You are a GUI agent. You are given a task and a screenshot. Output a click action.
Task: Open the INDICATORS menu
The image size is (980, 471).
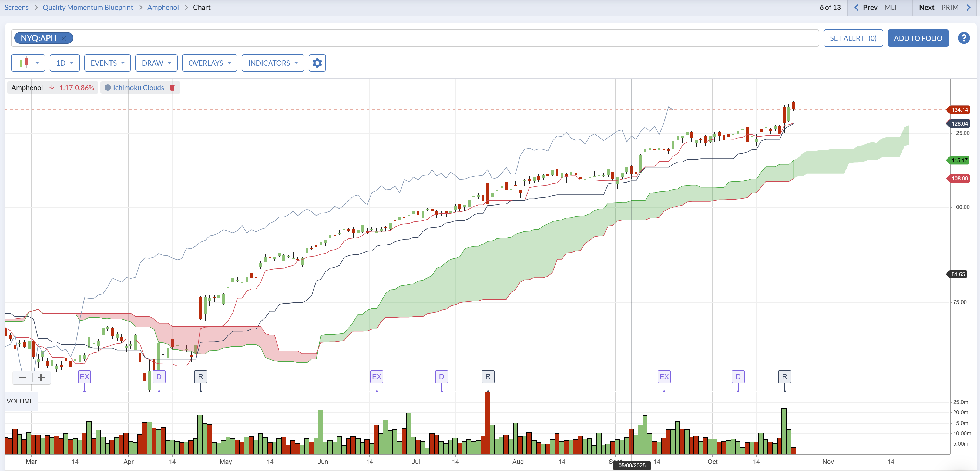click(273, 63)
